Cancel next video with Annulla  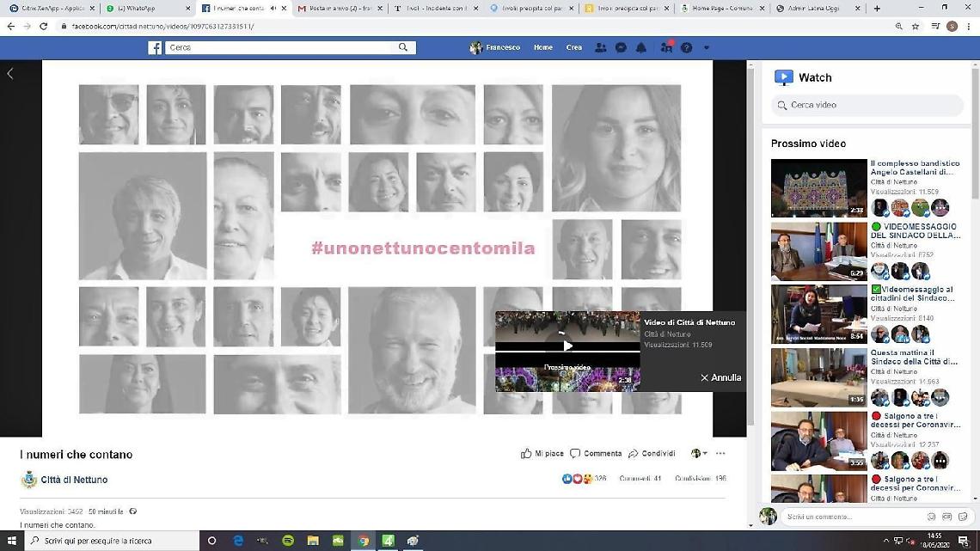tap(720, 378)
